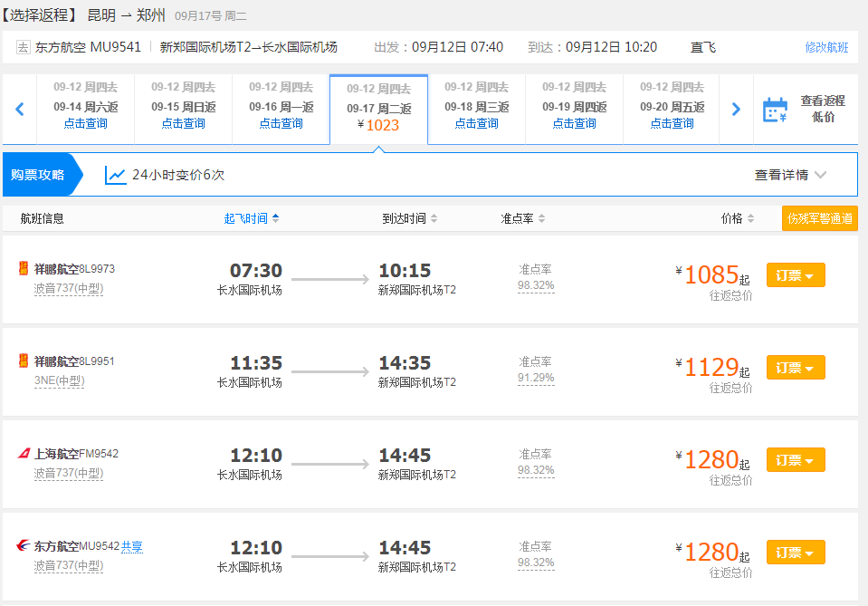Screen dimensions: 868x606
Task: Click the 祥鹏航空 logo for flight 8L9951
Action: 24,361
